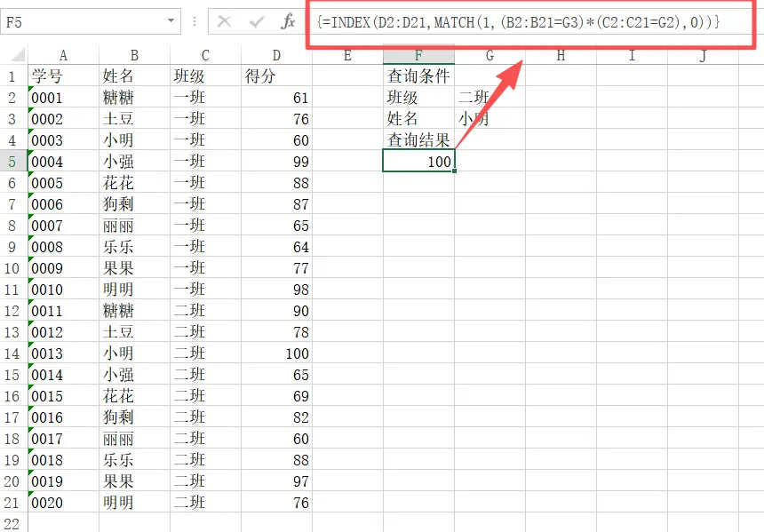Select result cell F5 showing 100
764x532 pixels.
pyautogui.click(x=419, y=162)
